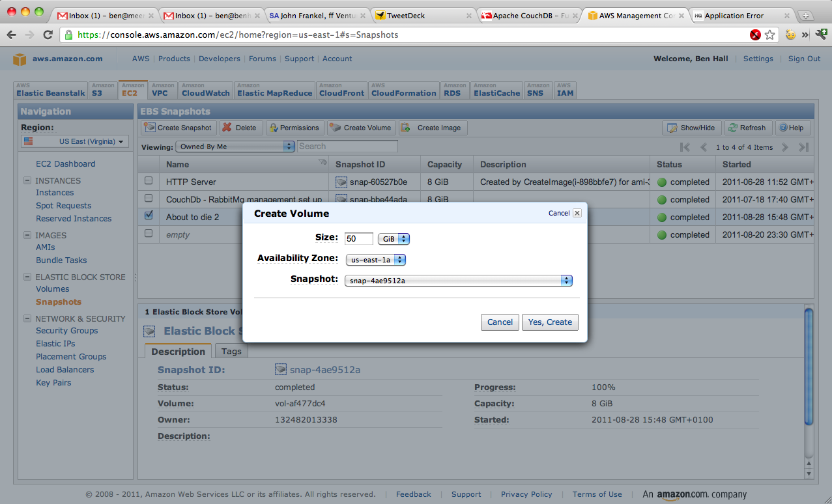Click the Sign Out link
This screenshot has width=832, height=504.
tap(805, 59)
